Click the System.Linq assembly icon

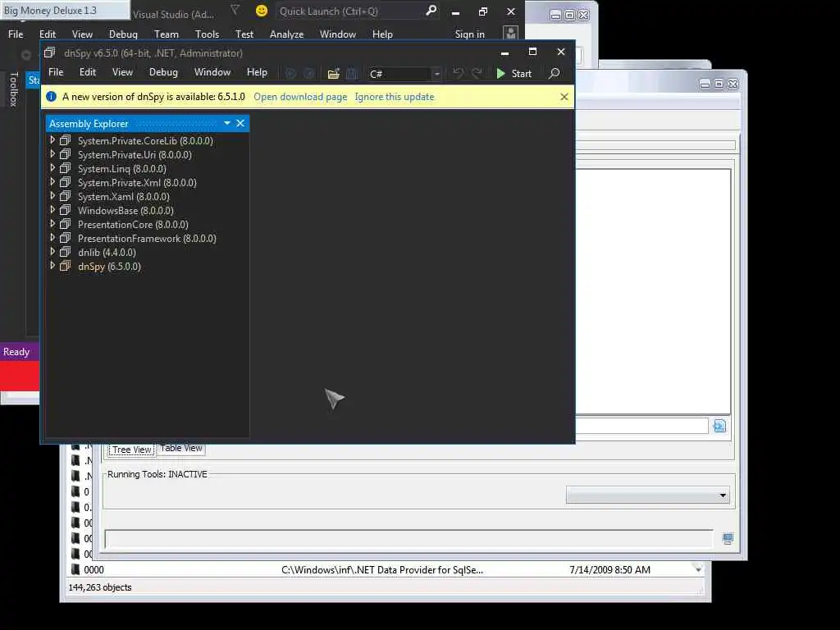pyautogui.click(x=66, y=168)
